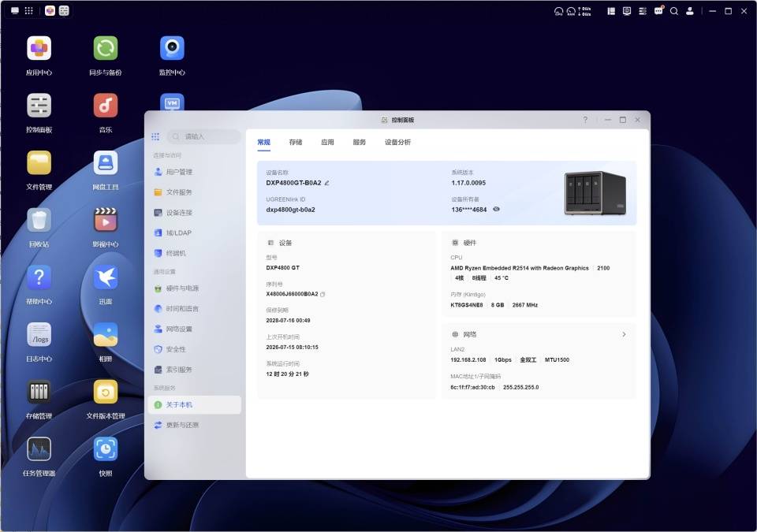The width and height of the screenshot is (757, 532).
Task: Click the 应用中心 taskbar icon in top bar
Action: tap(50, 10)
